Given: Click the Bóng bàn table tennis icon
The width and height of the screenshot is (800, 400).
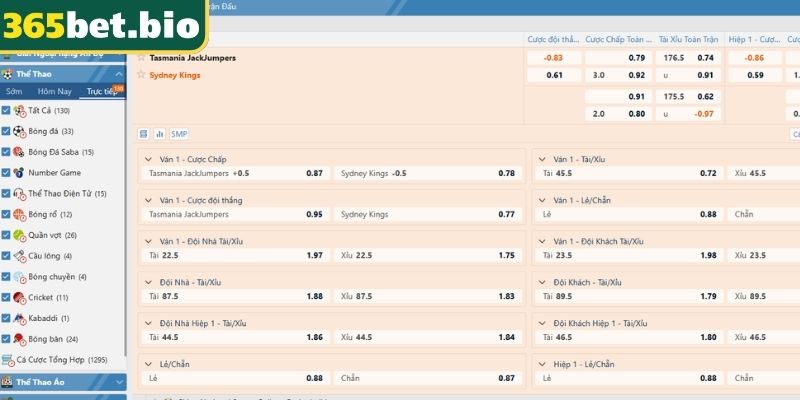Looking at the screenshot, I should pos(20,339).
